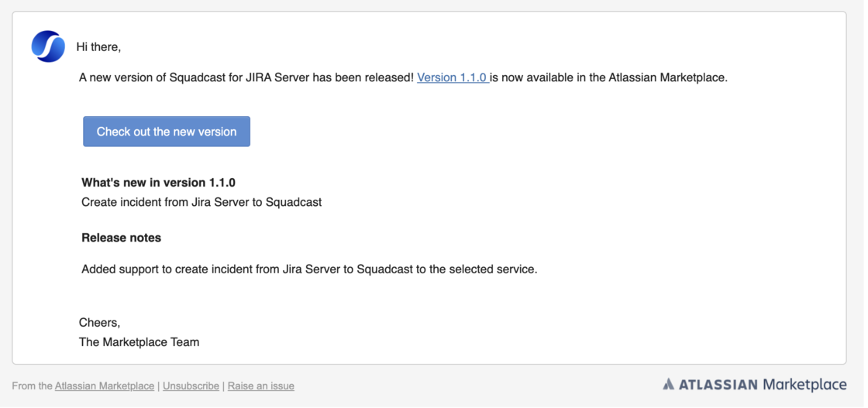Click "Create incident from Jira Server to Squadcast" line
Viewport: 868px width, 408px height.
point(201,202)
